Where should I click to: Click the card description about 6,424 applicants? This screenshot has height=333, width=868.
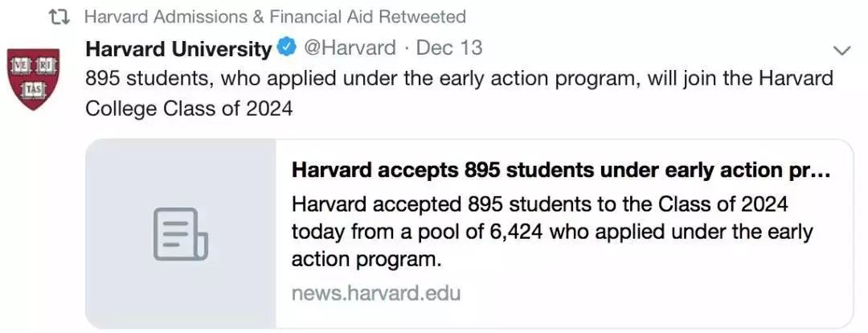point(552,232)
